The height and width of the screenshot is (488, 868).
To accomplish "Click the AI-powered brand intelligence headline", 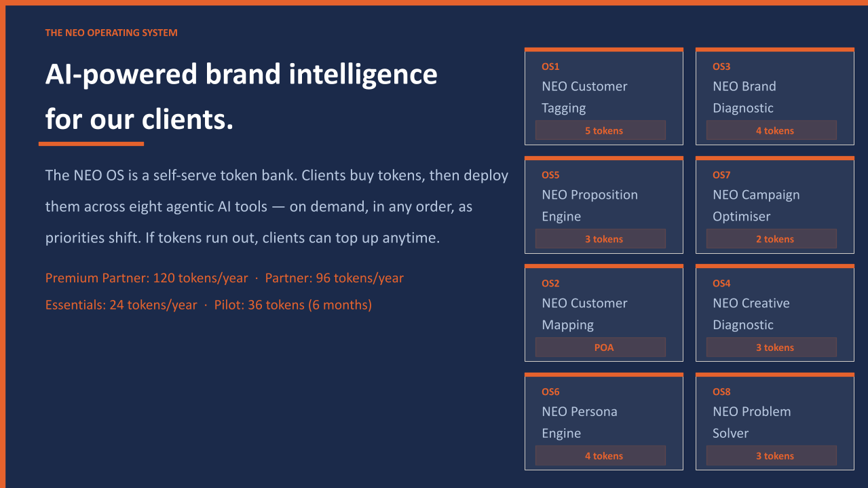I will [242, 96].
